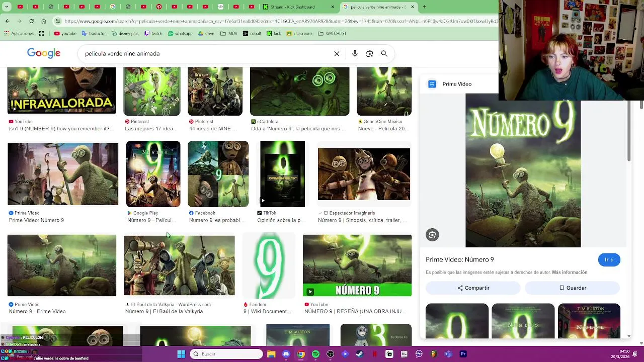Open the kick bookmark
The image size is (644, 362).
click(274, 34)
